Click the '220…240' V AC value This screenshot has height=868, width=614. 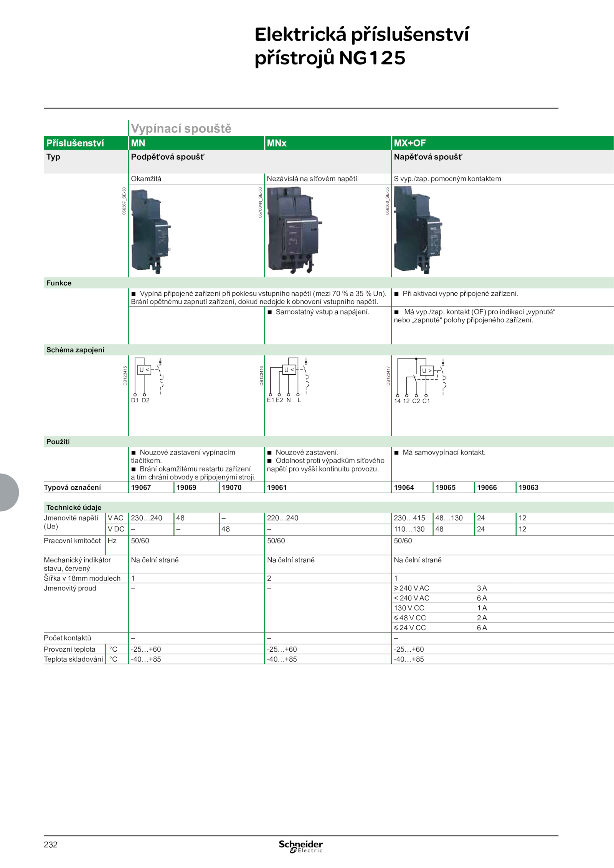[282, 518]
